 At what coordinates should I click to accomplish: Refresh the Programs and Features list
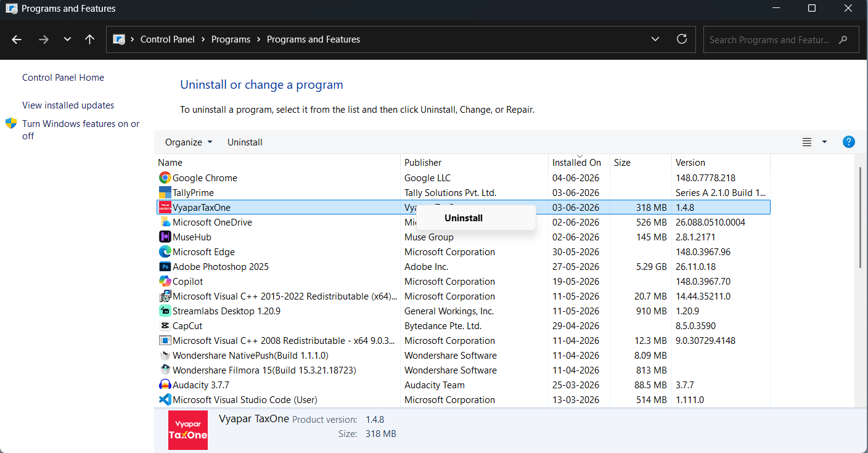tap(682, 39)
